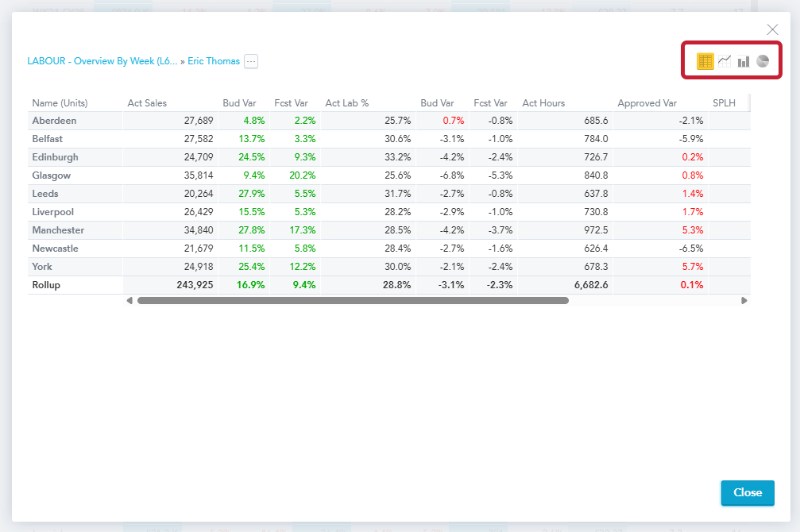Viewport: 800px width, 532px height.
Task: Switch to bar chart view
Action: pyautogui.click(x=744, y=61)
